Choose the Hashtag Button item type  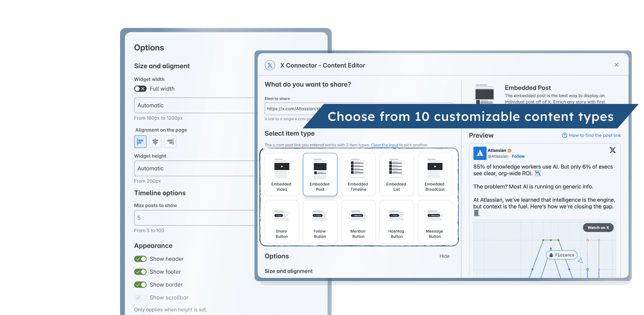[x=397, y=222]
